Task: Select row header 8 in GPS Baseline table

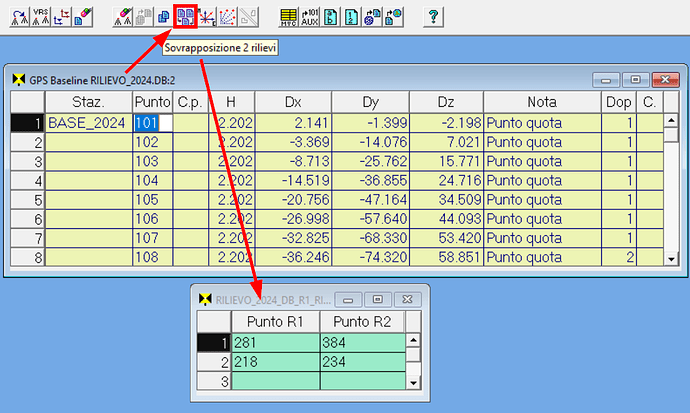Action: pyautogui.click(x=28, y=257)
